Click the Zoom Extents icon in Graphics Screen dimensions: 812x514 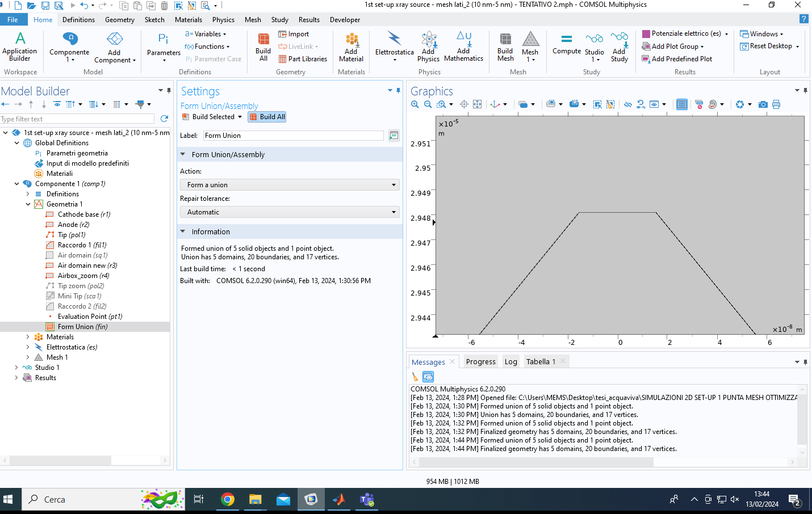[477, 104]
